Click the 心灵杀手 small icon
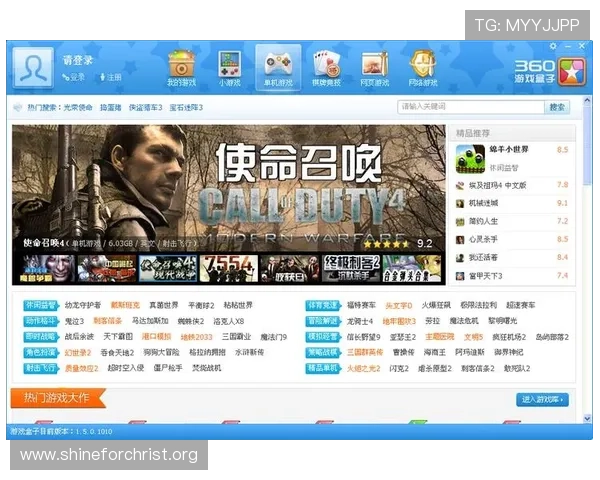Image resolution: width=600 pixels, height=480 pixels. coord(460,240)
